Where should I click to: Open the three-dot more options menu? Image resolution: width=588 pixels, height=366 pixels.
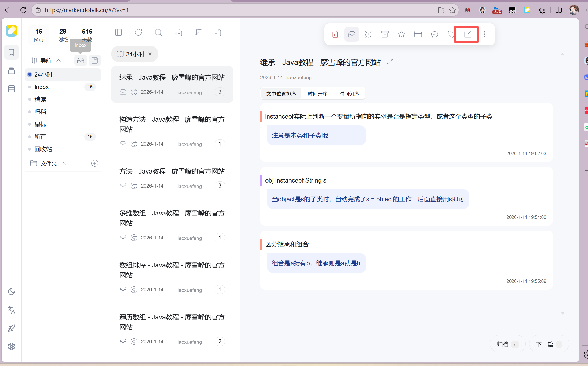pyautogui.click(x=484, y=34)
